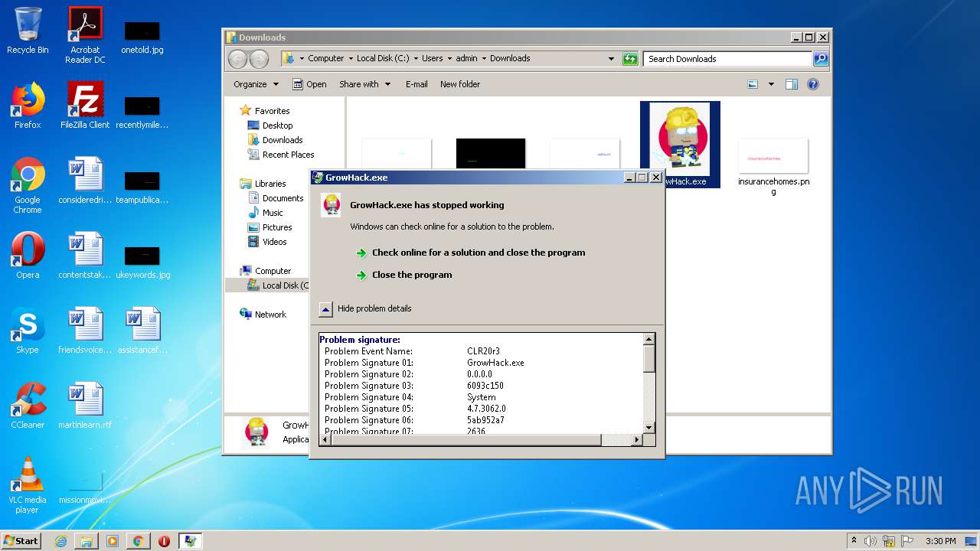Select Network in navigation pane
This screenshot has height=551, width=980.
263,315
